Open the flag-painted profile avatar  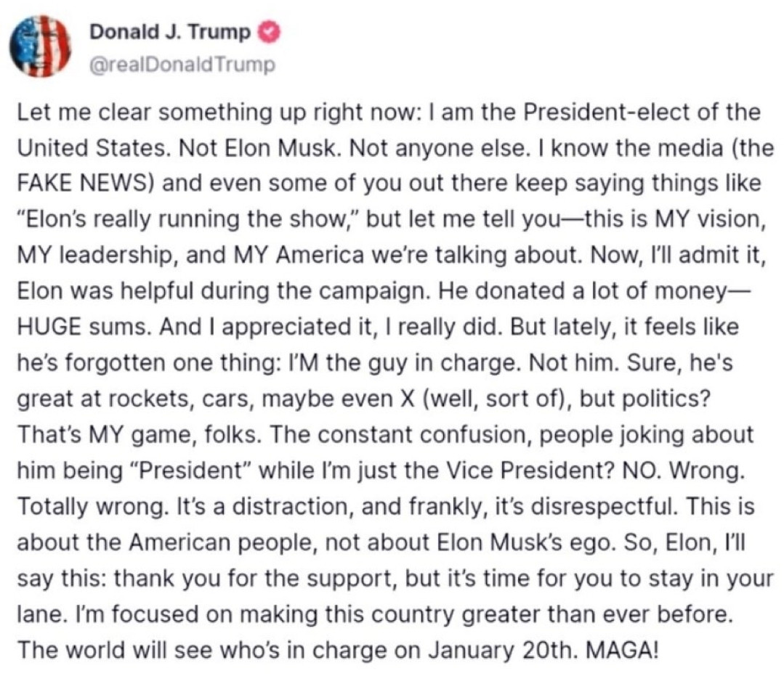coord(41,46)
